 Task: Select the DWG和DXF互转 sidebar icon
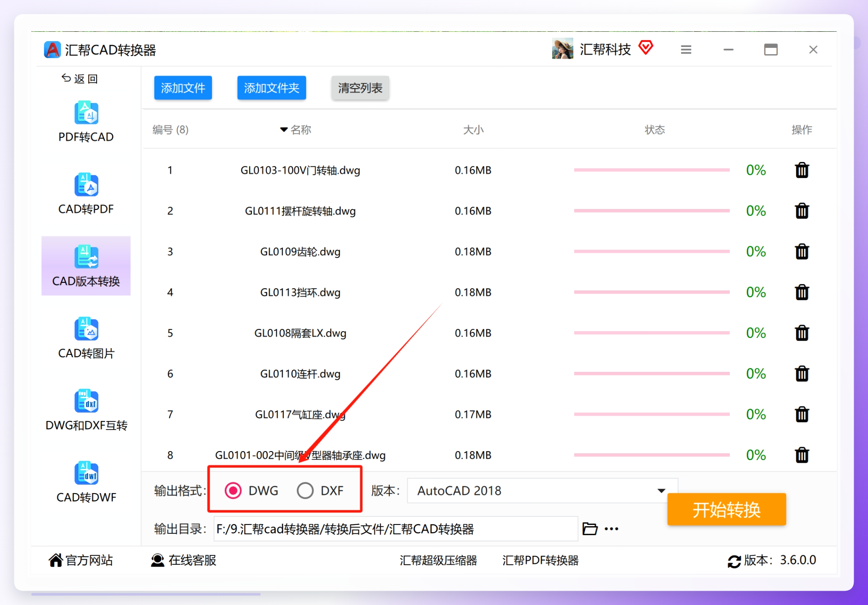pyautogui.click(x=86, y=401)
